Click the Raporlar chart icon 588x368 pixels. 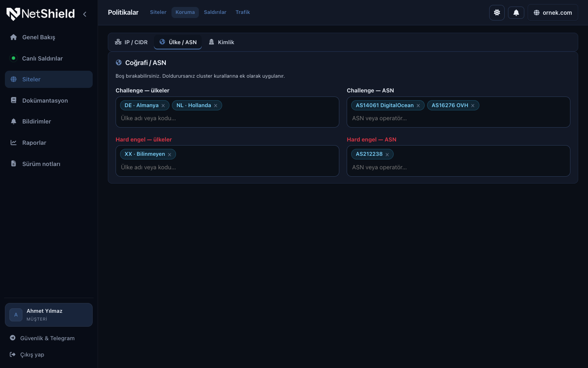pyautogui.click(x=13, y=143)
